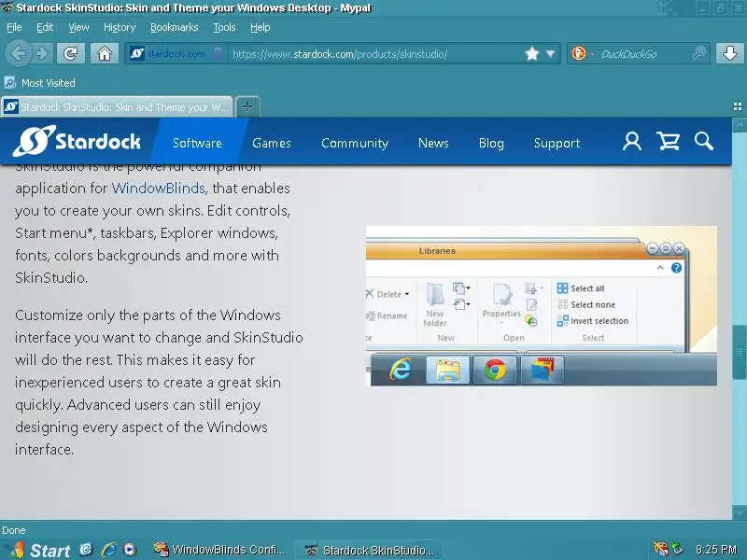747x560 pixels.
Task: Click the search magnifier in DuckDuckGo box
Action: click(698, 53)
